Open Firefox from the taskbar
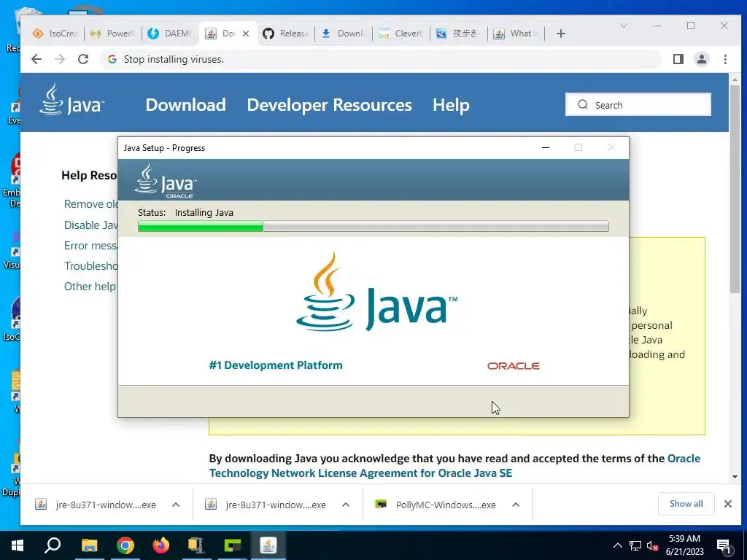747x560 pixels. click(161, 545)
